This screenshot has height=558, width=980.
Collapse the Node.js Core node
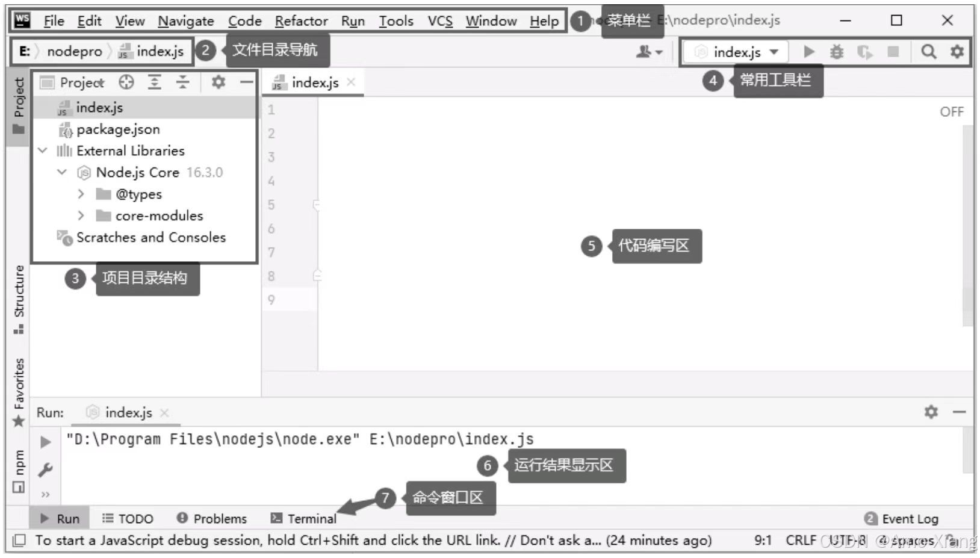[x=61, y=172]
